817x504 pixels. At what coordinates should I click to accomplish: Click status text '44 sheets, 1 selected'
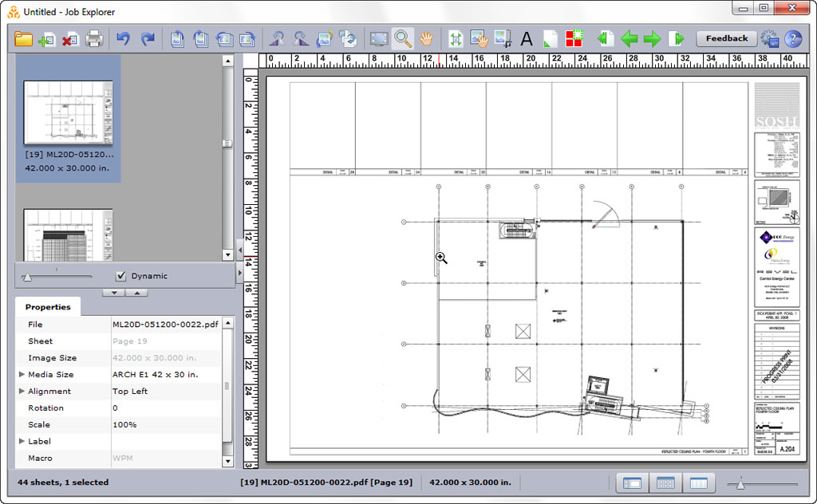click(63, 482)
